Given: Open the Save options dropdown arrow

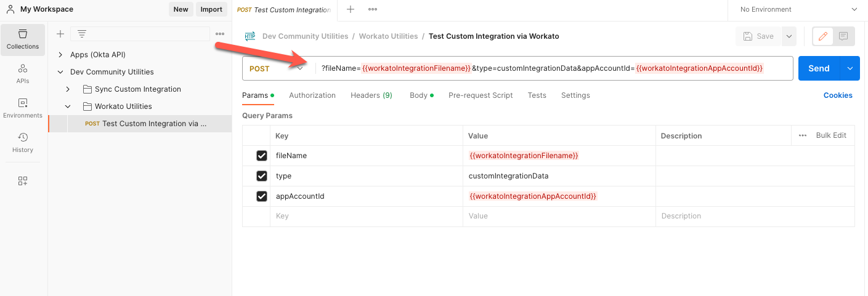Looking at the screenshot, I should (789, 36).
